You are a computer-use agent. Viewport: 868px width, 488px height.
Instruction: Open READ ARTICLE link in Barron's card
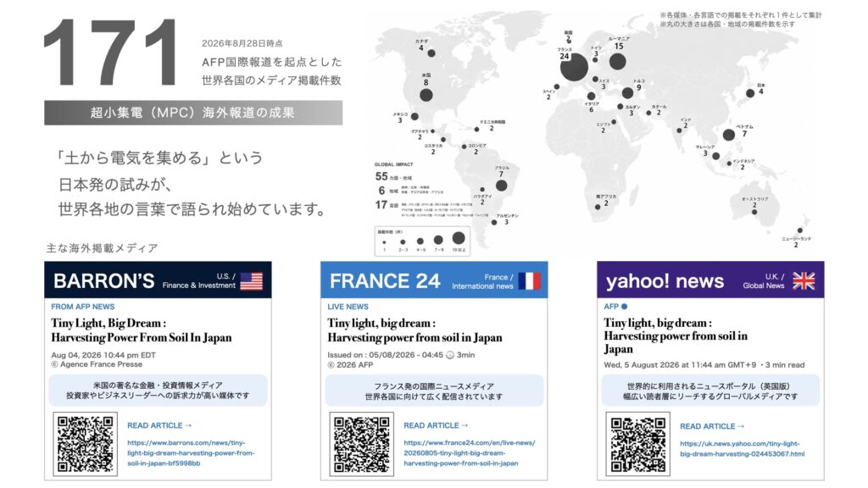coord(159,425)
